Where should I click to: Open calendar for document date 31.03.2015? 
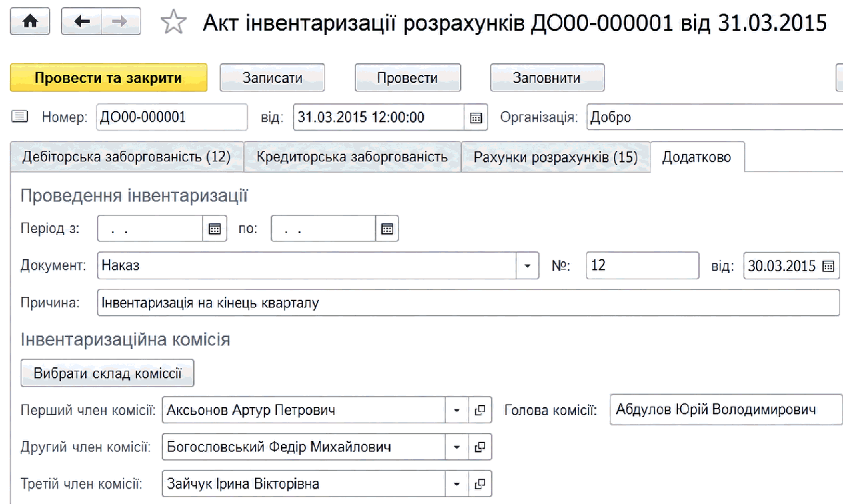pos(476,118)
